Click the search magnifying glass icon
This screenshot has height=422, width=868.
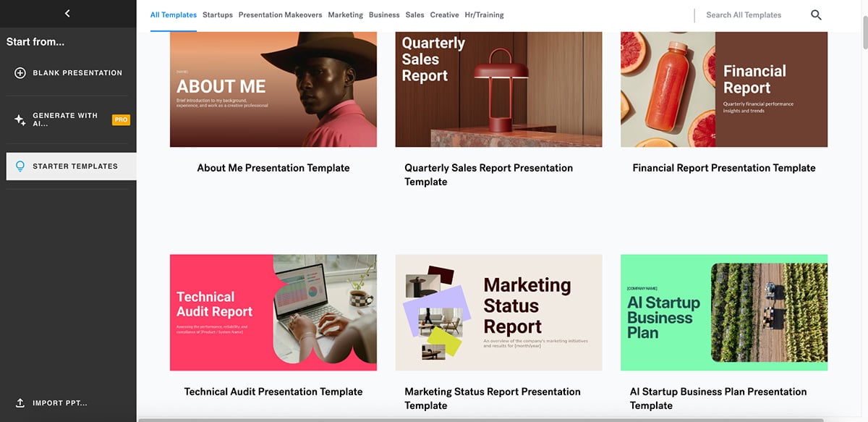click(x=816, y=14)
